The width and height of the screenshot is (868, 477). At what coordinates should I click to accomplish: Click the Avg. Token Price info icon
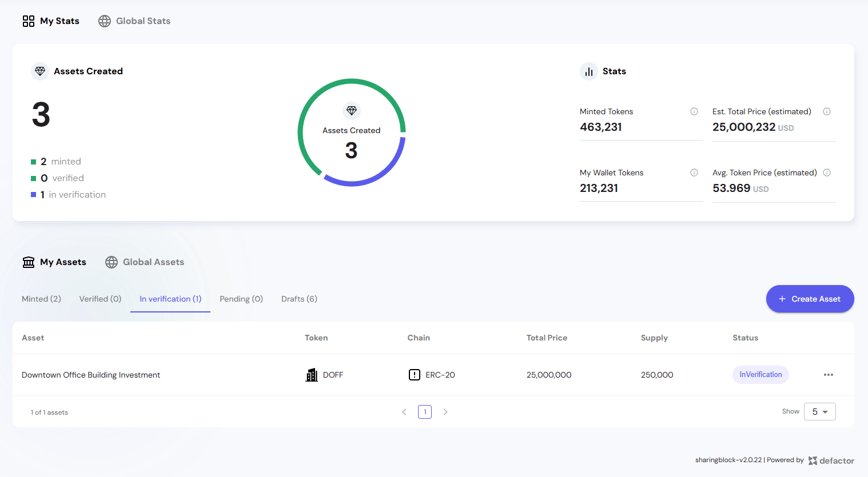click(x=826, y=173)
